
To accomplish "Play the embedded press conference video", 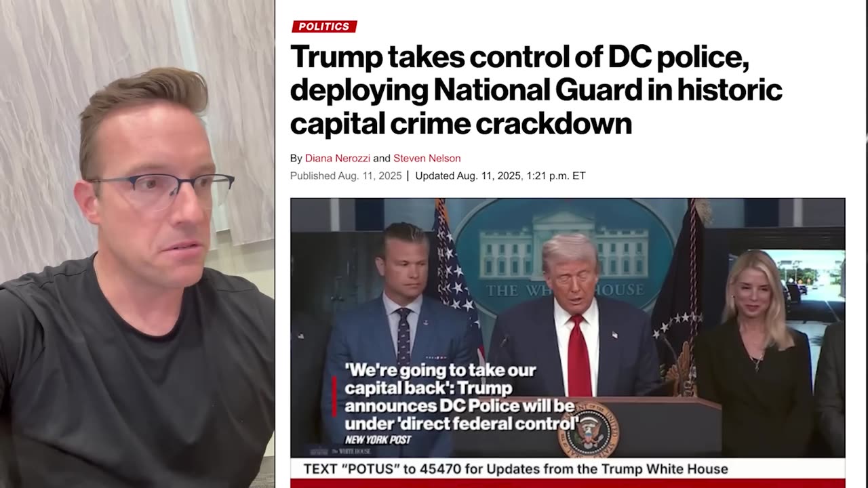I will pos(568,327).
